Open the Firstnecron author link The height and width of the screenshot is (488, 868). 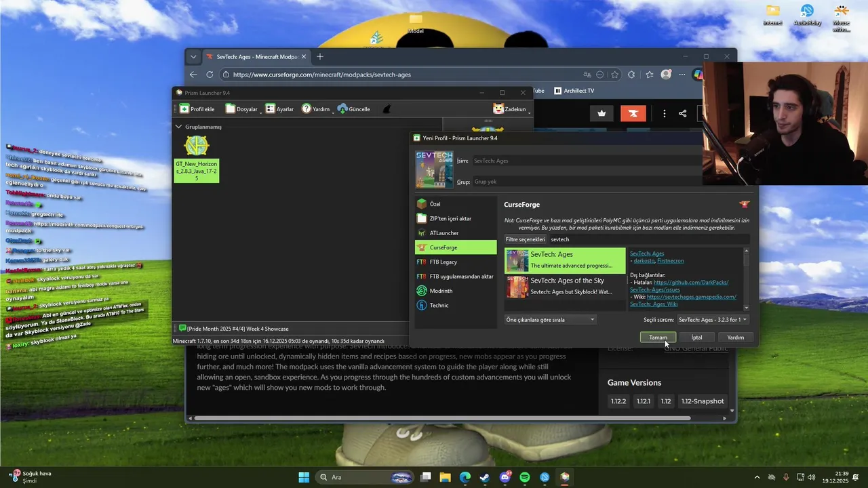click(x=670, y=261)
